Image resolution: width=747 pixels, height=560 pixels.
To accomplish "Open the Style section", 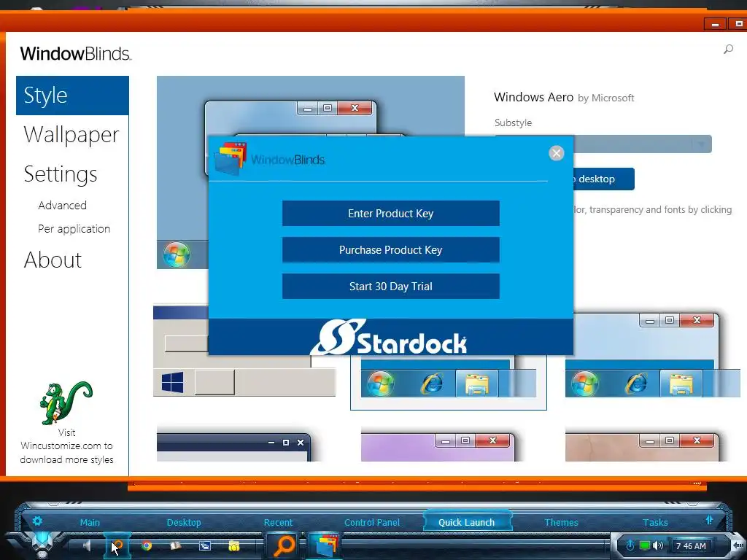I will (72, 96).
